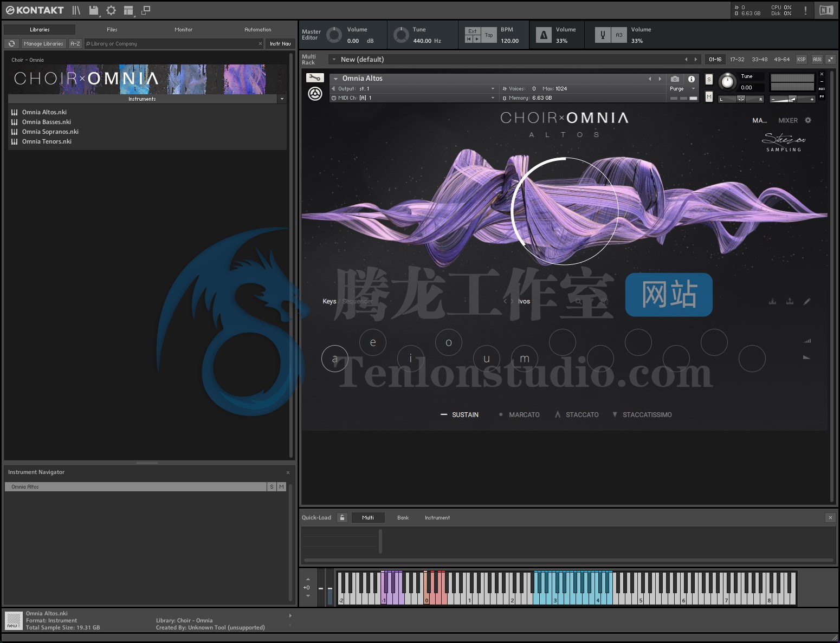Adjust the instrument volume slider

tap(793, 99)
